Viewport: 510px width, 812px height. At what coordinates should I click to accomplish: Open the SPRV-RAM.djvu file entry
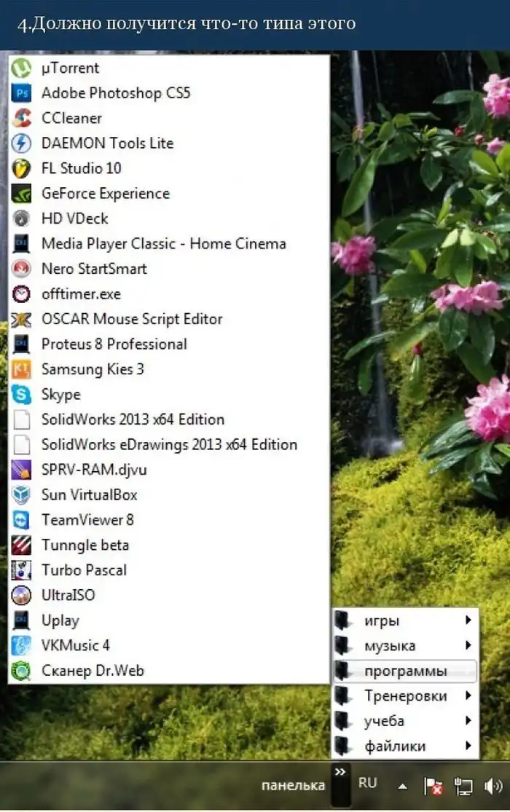click(x=94, y=470)
